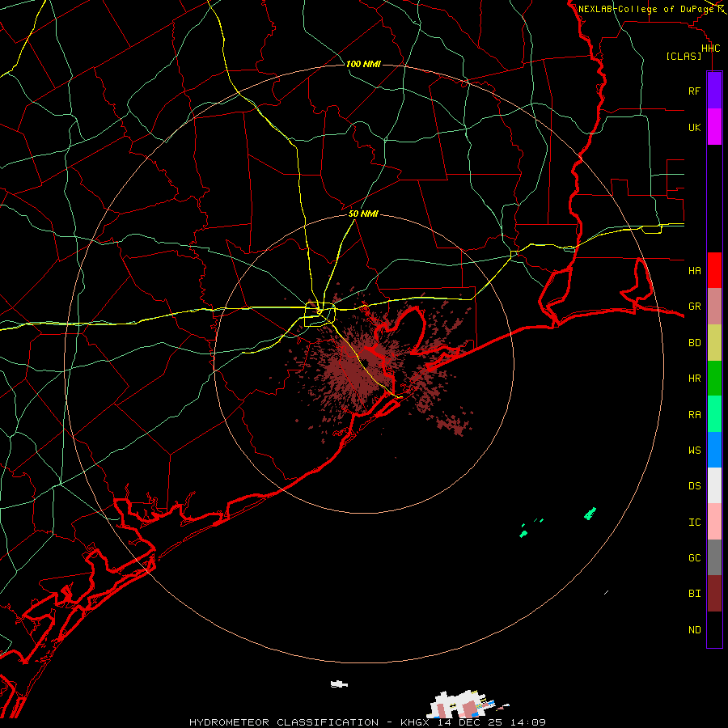Image resolution: width=728 pixels, height=728 pixels.
Task: Click the IC legend label
Action: (694, 523)
